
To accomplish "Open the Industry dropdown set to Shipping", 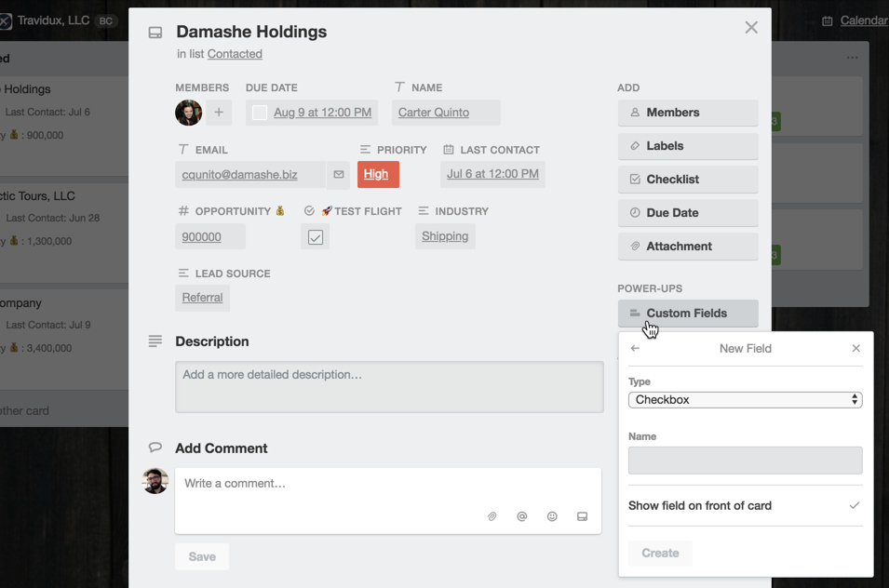I will pyautogui.click(x=445, y=236).
